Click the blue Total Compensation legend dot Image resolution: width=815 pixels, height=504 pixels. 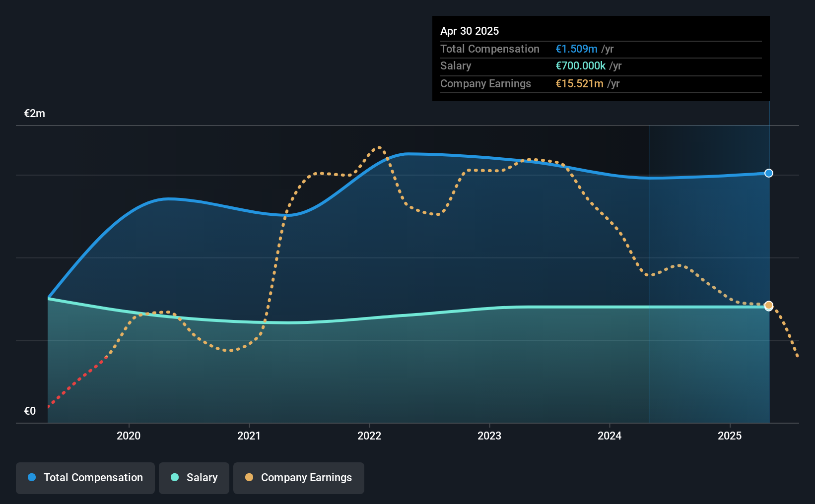pos(32,477)
